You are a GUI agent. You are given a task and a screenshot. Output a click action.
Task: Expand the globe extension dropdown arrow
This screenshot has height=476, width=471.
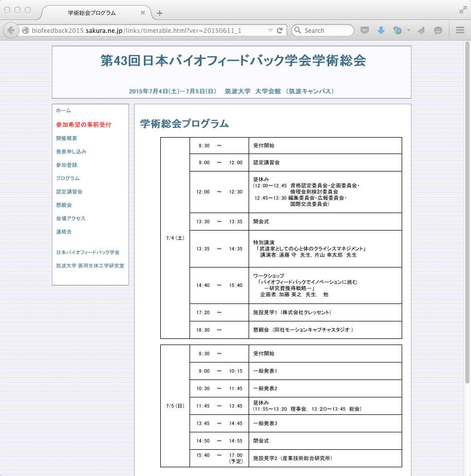click(408, 30)
